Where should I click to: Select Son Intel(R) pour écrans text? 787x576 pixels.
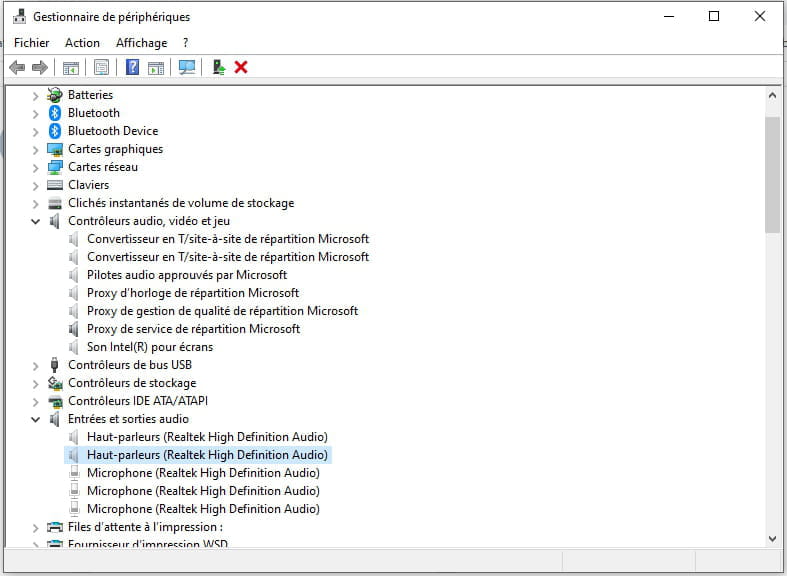point(150,347)
